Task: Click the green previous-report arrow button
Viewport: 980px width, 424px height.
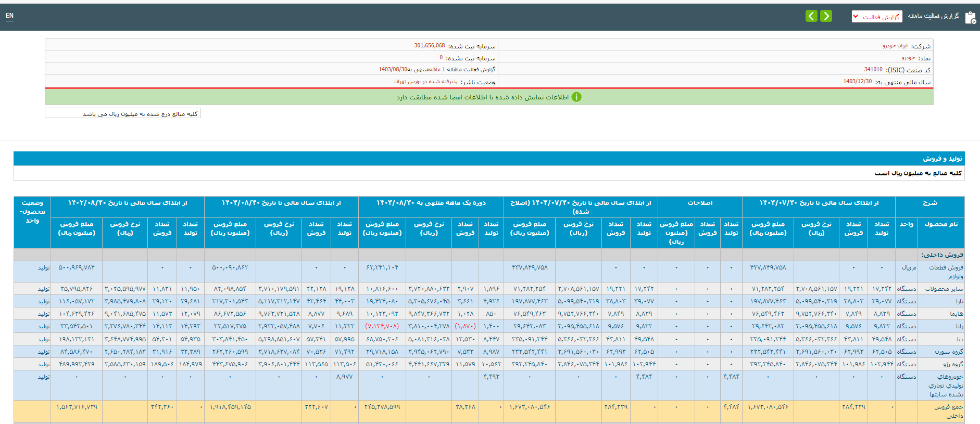Action: click(x=811, y=16)
